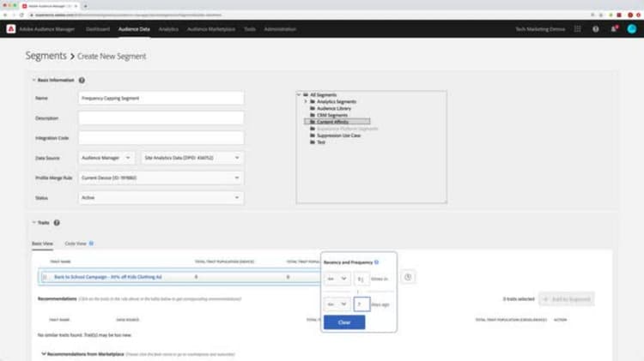Screen dimensions: 644x361
Task: Reload the page in browser toolbar
Action: [21, 15]
